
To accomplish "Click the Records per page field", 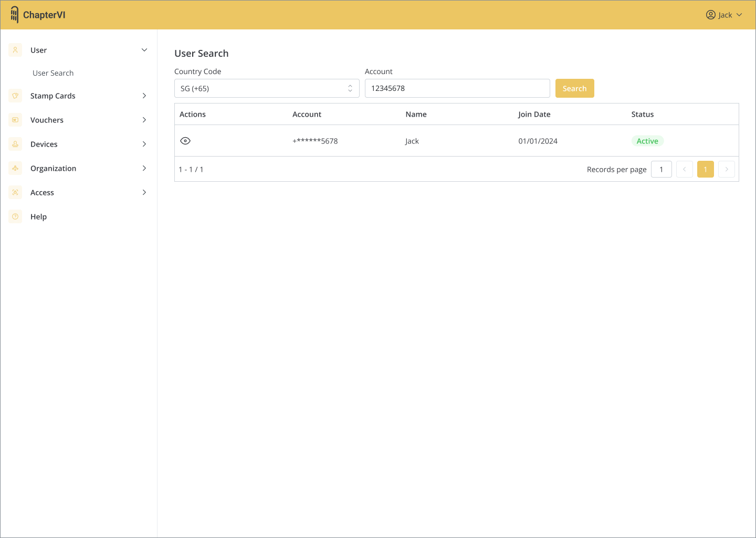I will click(x=661, y=169).
